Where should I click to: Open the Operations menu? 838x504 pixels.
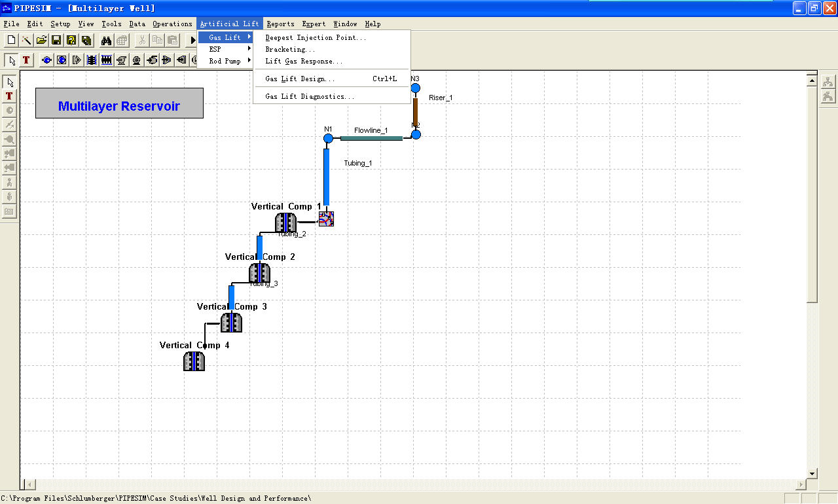[x=172, y=24]
